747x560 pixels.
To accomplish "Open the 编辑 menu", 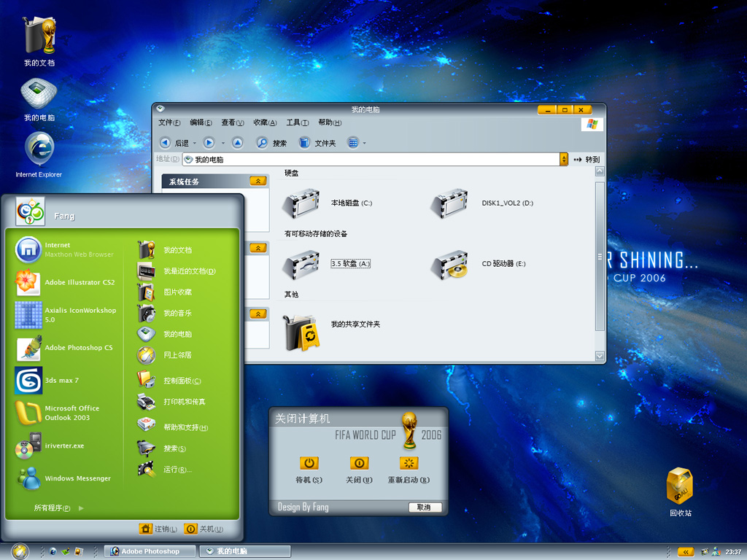I will (201, 122).
